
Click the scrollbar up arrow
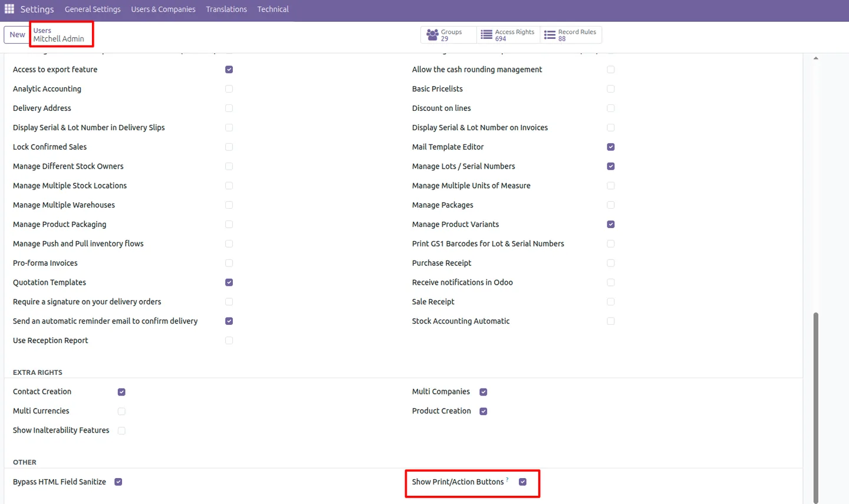(x=816, y=58)
